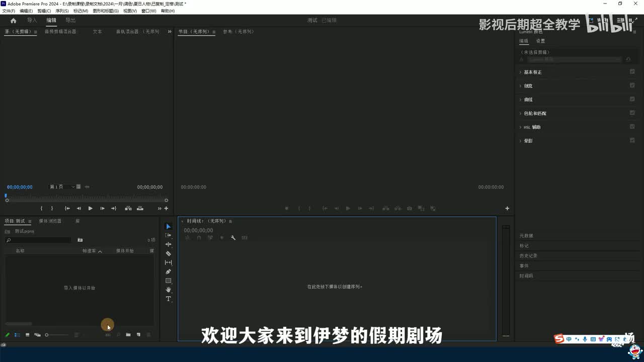Viewport: 644px width, 362px height.
Task: Toggle the 曲线 section checkbox
Action: point(632,99)
